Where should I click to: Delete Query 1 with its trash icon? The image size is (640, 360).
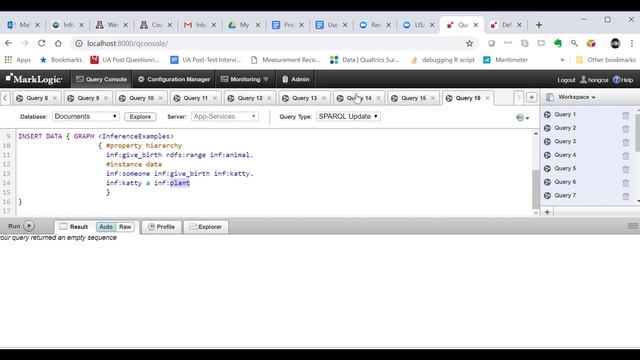[x=626, y=115]
